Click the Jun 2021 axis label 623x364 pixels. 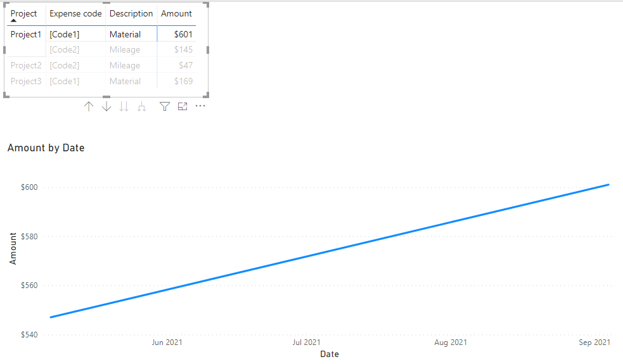coord(167,342)
